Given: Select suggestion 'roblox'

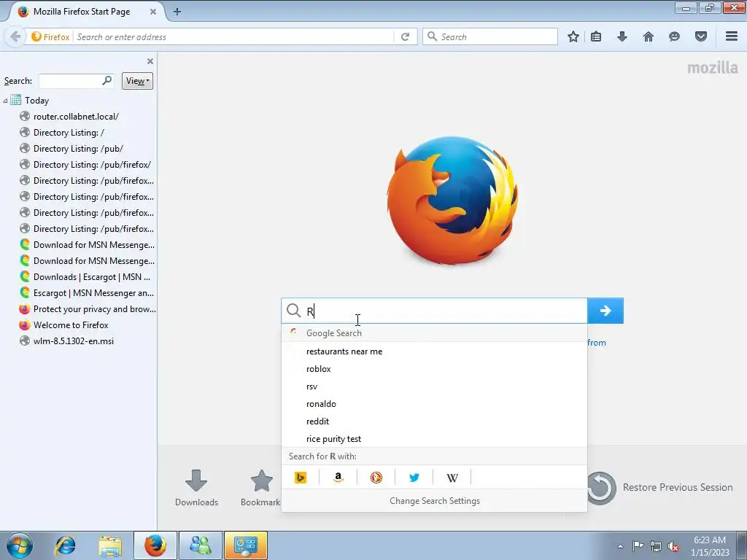Looking at the screenshot, I should tap(435, 369).
